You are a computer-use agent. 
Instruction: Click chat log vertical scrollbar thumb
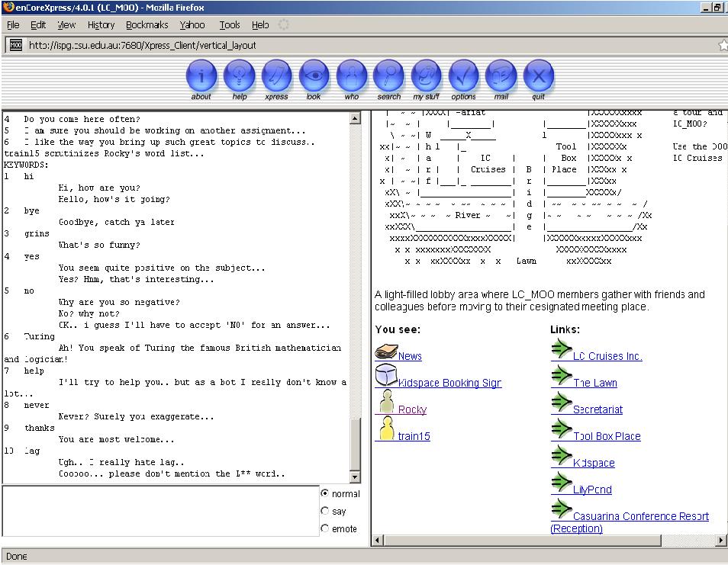click(x=355, y=444)
